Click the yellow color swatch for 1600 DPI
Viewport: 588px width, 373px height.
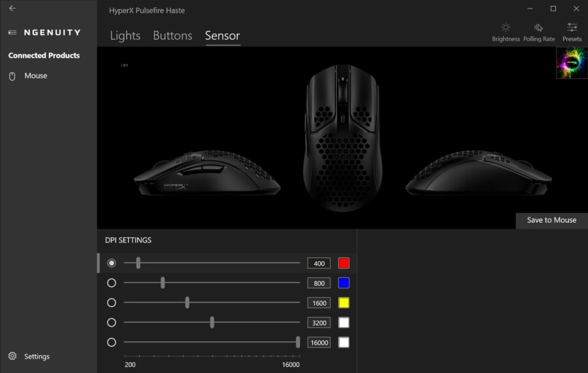(x=344, y=303)
